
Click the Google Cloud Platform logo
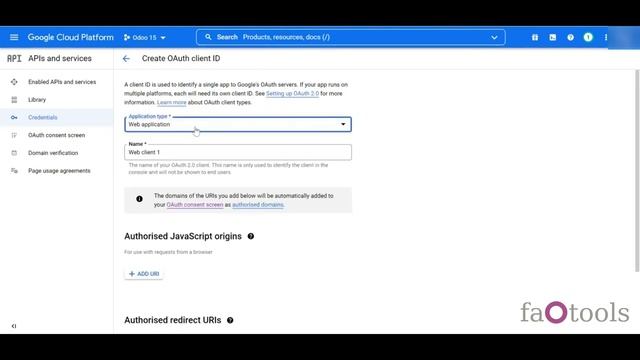coord(71,37)
